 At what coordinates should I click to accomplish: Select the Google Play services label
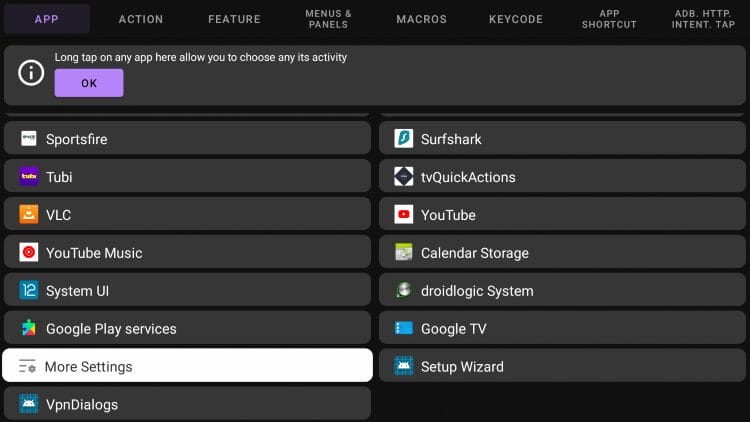111,329
